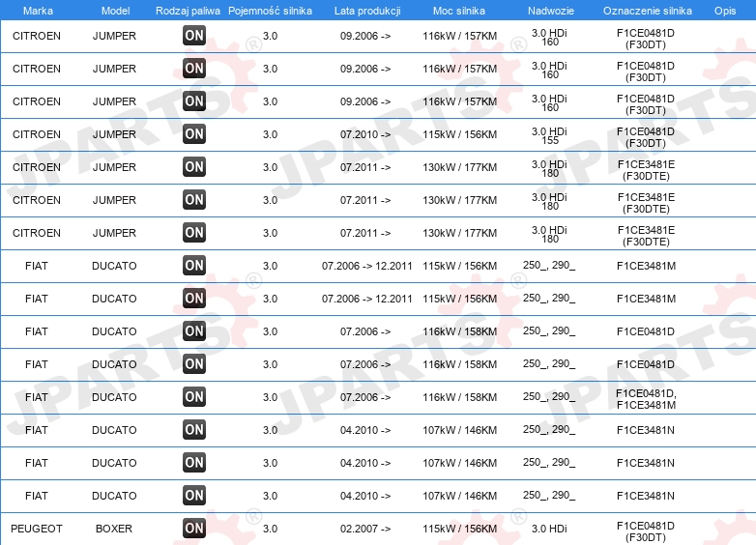Select ON icon in Fiat Ducato F1CE0481D, F1CE3481M row

click(194, 396)
